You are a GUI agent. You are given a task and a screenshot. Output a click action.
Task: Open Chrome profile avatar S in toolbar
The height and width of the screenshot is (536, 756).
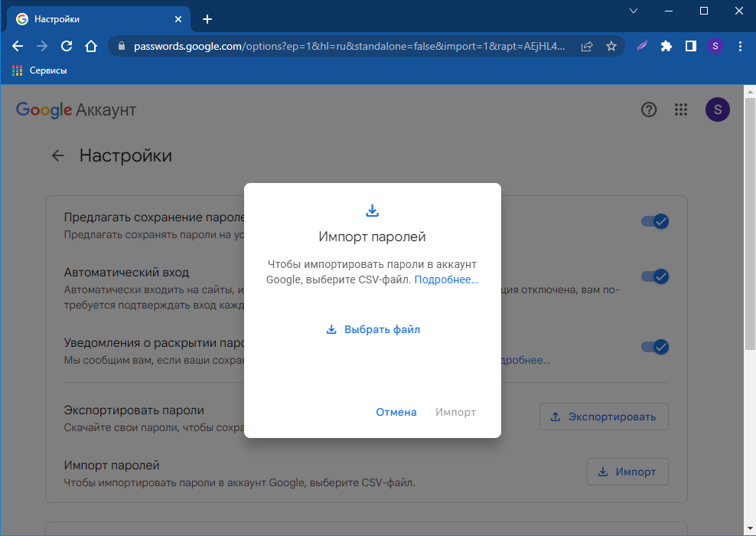tap(715, 46)
